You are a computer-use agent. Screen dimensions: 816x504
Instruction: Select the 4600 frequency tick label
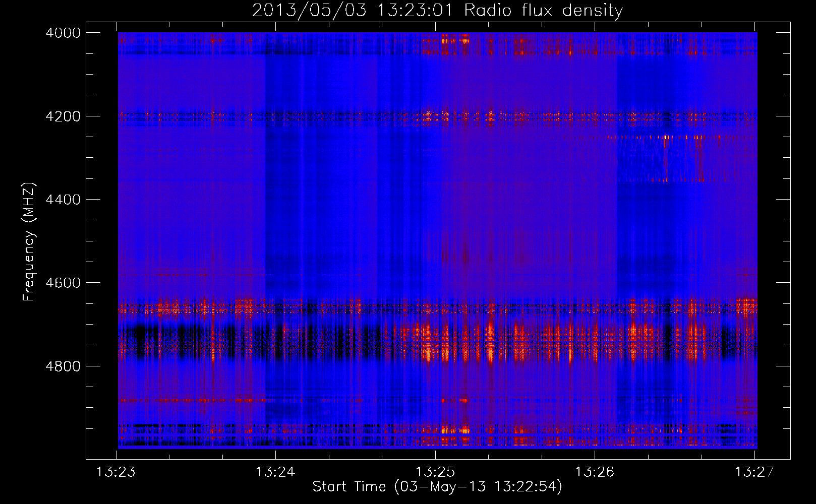point(63,283)
